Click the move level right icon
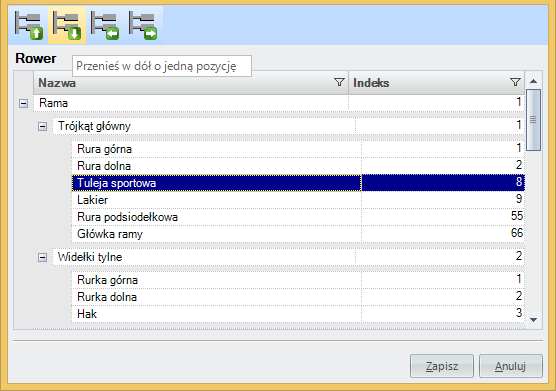Screen dimensions: 556x391 pyautogui.click(x=143, y=25)
